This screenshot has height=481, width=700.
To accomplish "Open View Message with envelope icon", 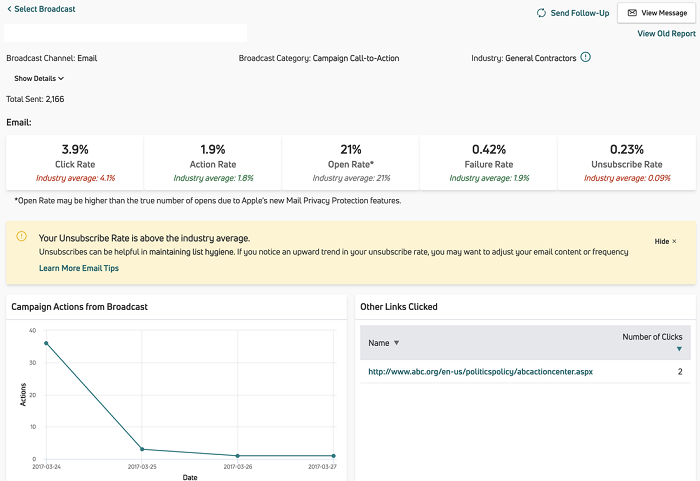I will 656,13.
